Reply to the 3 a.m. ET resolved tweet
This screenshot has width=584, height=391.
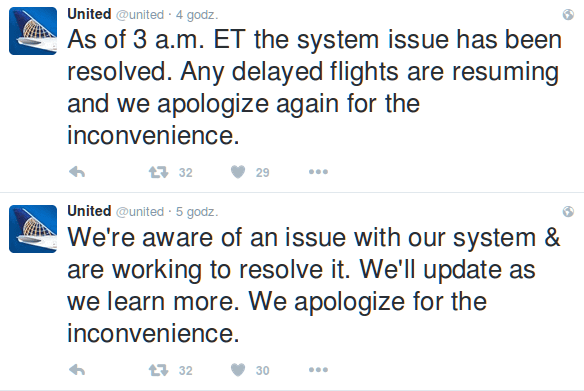77,172
